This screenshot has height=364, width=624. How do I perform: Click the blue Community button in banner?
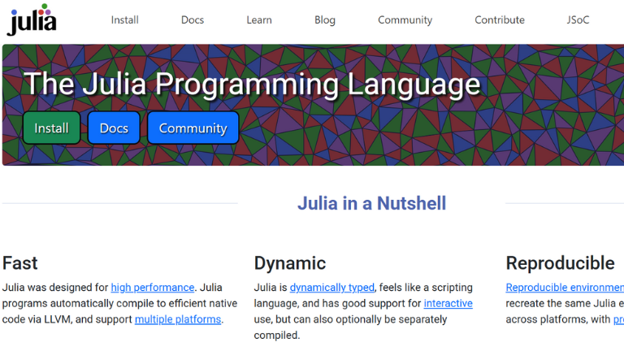point(193,128)
